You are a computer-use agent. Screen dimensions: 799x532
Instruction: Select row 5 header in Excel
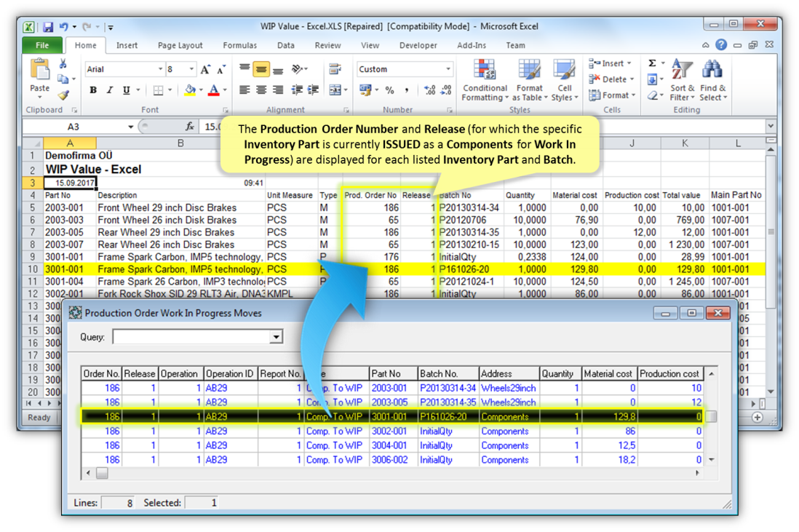33,207
